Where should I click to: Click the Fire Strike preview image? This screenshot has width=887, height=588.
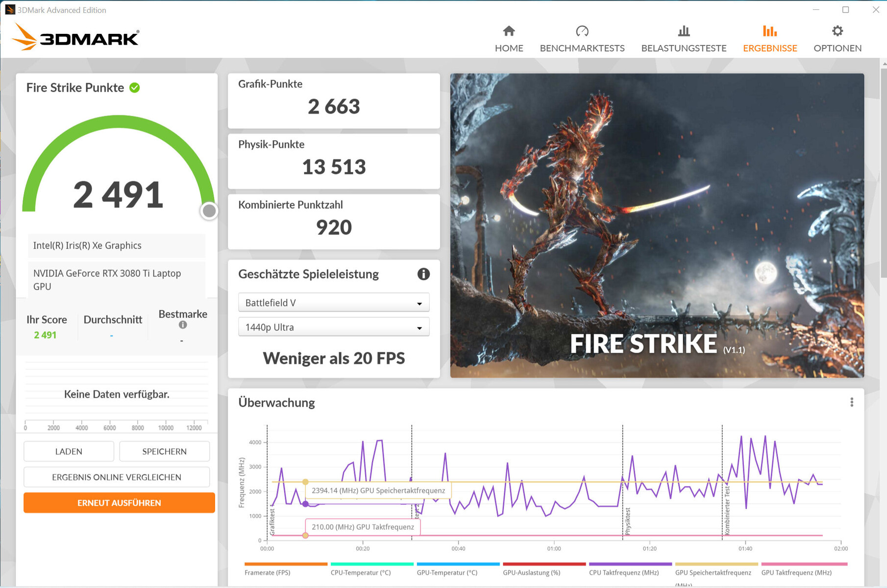pyautogui.click(x=657, y=225)
